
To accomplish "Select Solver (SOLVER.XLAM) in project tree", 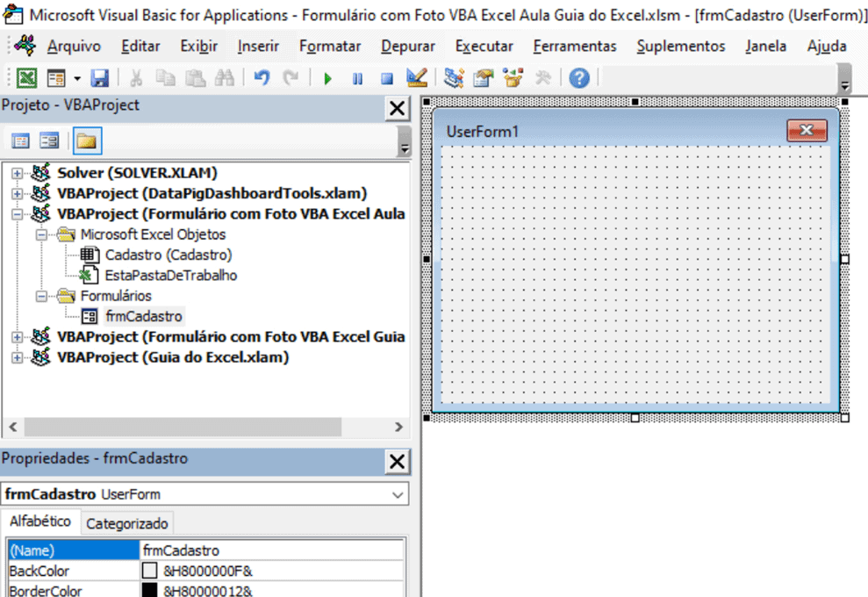I will pyautogui.click(x=137, y=173).
